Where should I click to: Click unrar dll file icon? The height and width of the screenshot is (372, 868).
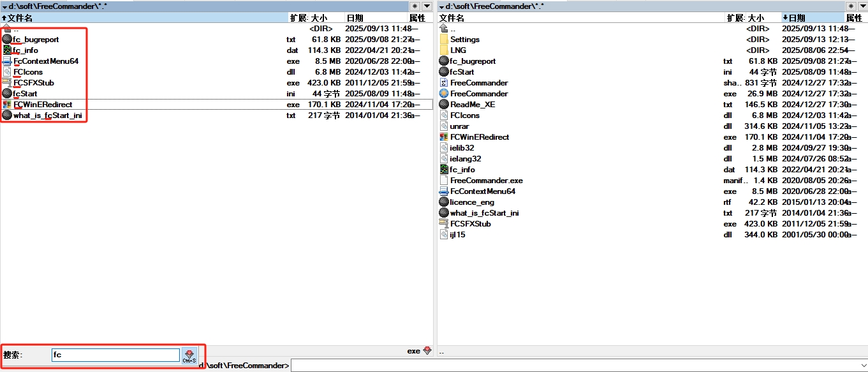tap(445, 126)
